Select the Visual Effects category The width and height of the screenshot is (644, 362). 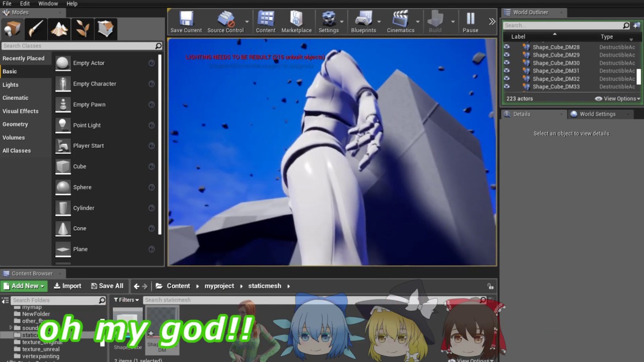click(21, 111)
